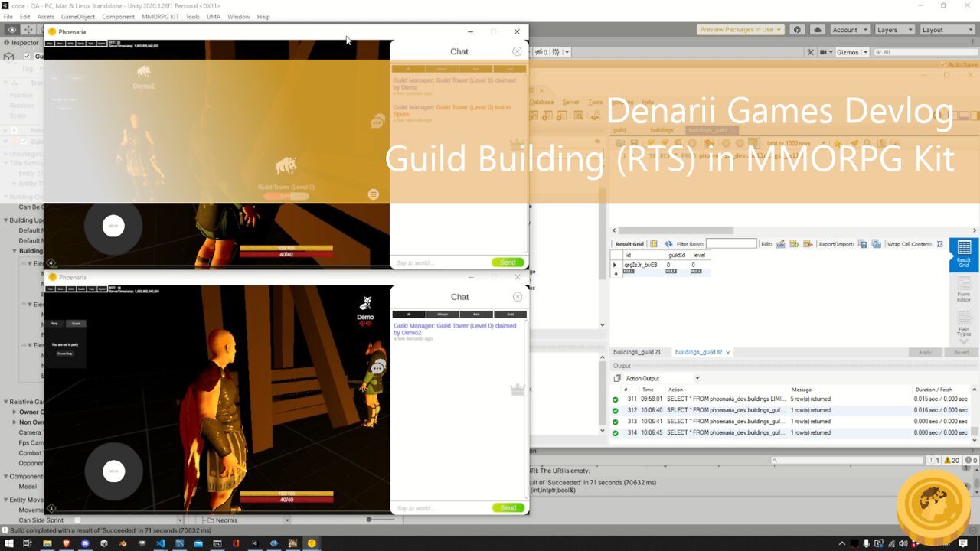The width and height of the screenshot is (980, 551).
Task: Click the Revert button in Workbench
Action: point(961,352)
